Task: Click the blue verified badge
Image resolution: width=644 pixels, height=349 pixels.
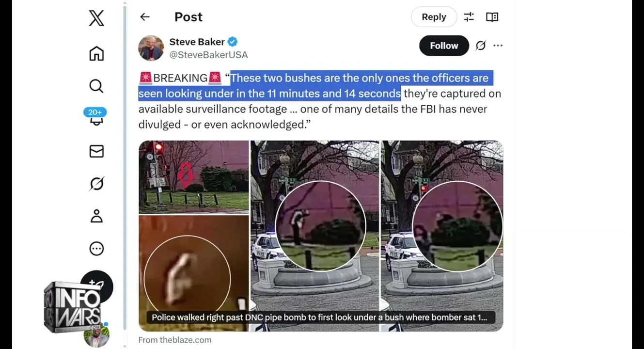Action: tap(233, 42)
